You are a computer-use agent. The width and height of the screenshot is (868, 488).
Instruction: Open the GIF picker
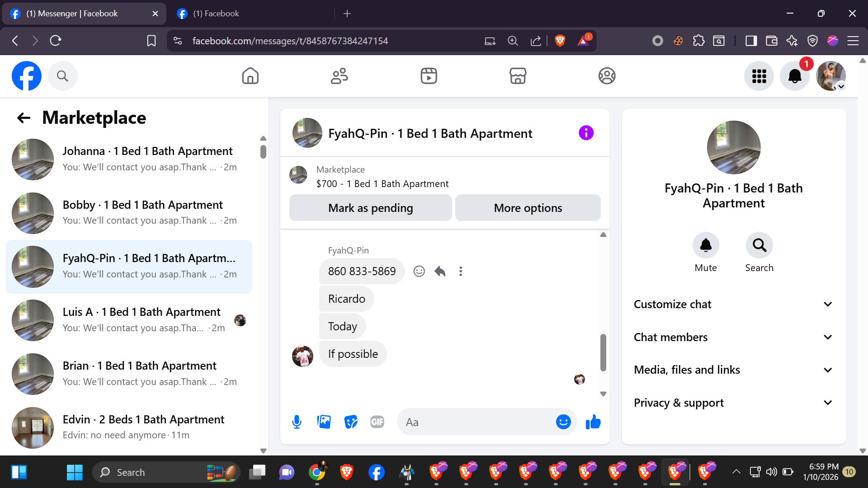click(x=377, y=422)
